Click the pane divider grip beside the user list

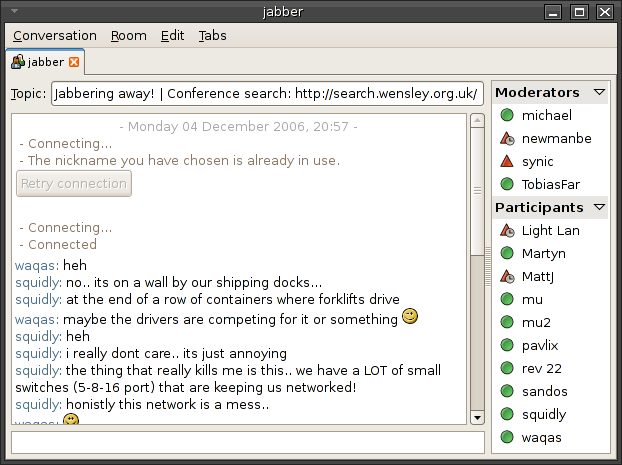click(488, 267)
